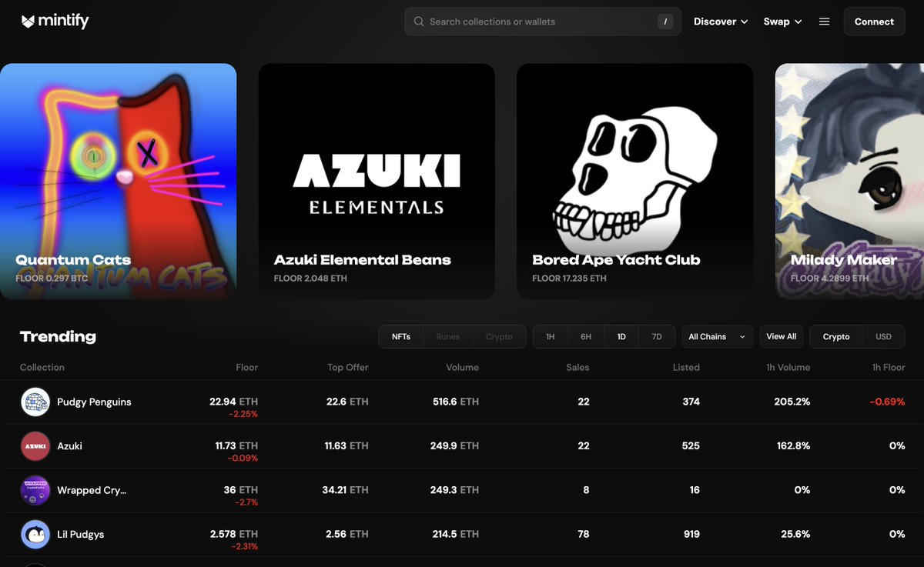Click the 249.9 ETH volume for Azuki
Image resolution: width=924 pixels, height=567 pixels.
[454, 446]
